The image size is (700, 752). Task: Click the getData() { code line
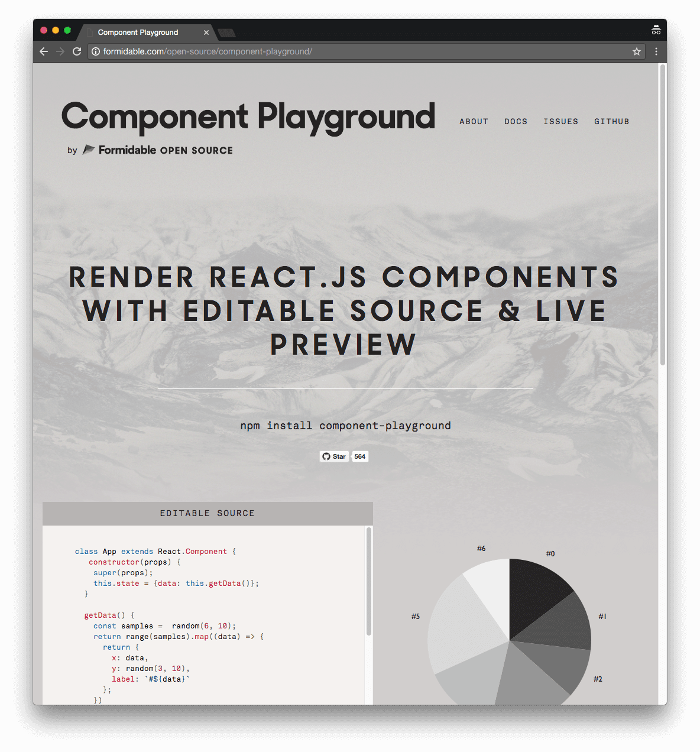[x=109, y=615]
